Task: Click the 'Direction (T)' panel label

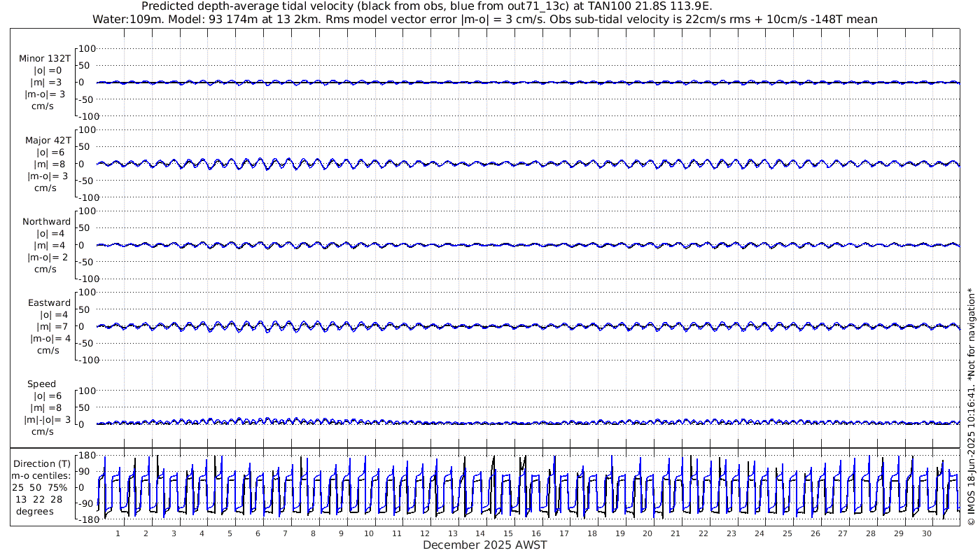Action: coord(42,463)
